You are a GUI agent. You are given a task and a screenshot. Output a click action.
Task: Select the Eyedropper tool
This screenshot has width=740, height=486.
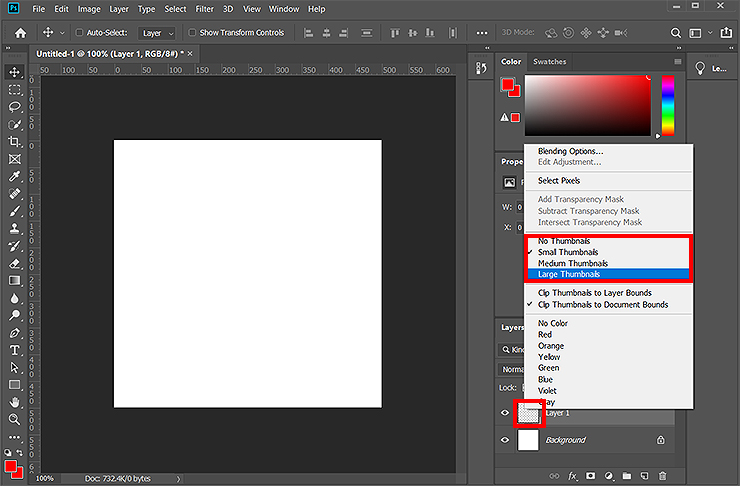coord(15,176)
